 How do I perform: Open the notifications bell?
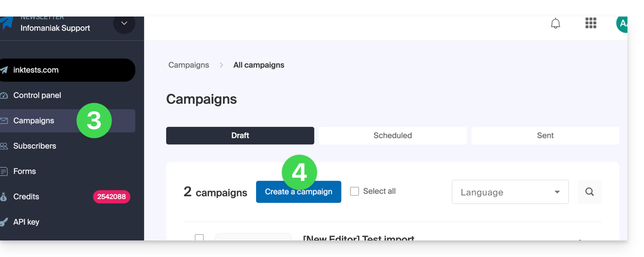tap(556, 23)
